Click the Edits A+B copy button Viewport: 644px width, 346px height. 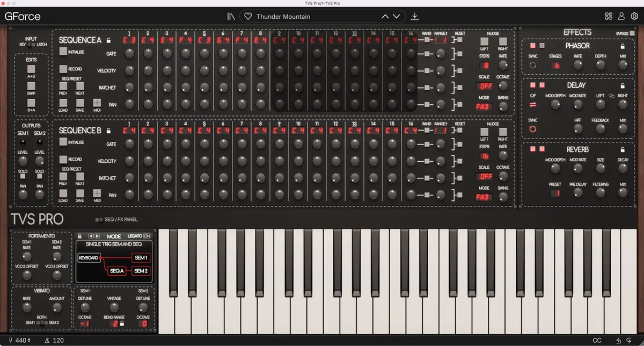point(31,69)
